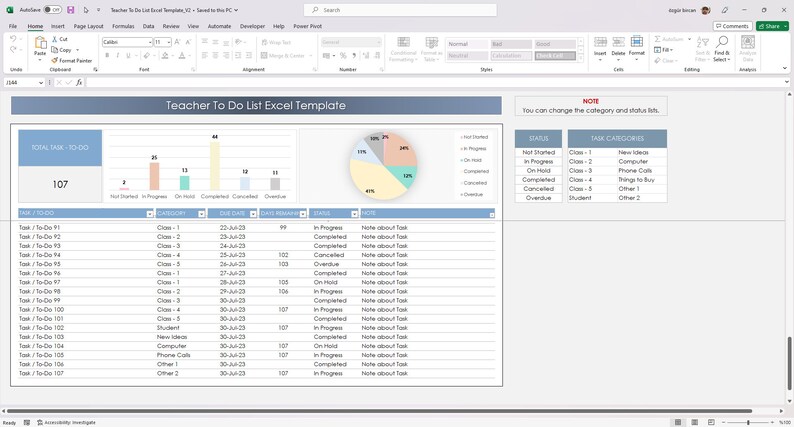Open the Name Box dropdown showing J144

tap(41, 83)
